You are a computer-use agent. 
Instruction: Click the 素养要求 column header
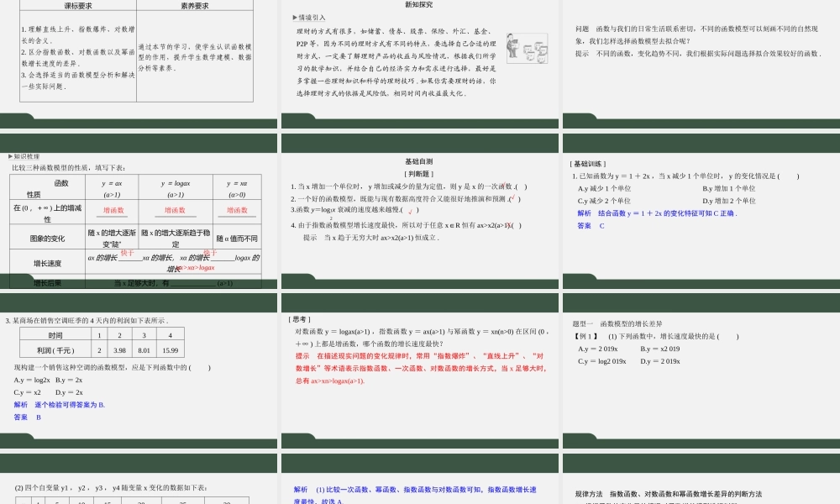point(194,4)
